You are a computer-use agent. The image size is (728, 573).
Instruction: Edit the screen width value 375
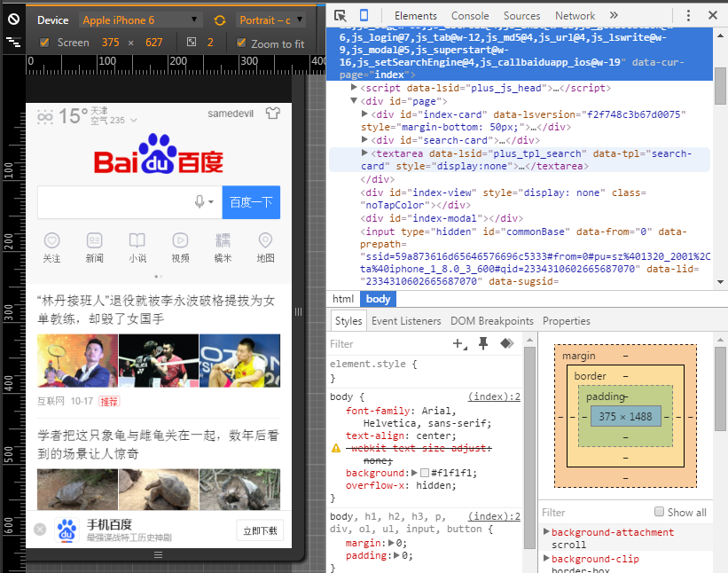click(x=111, y=43)
